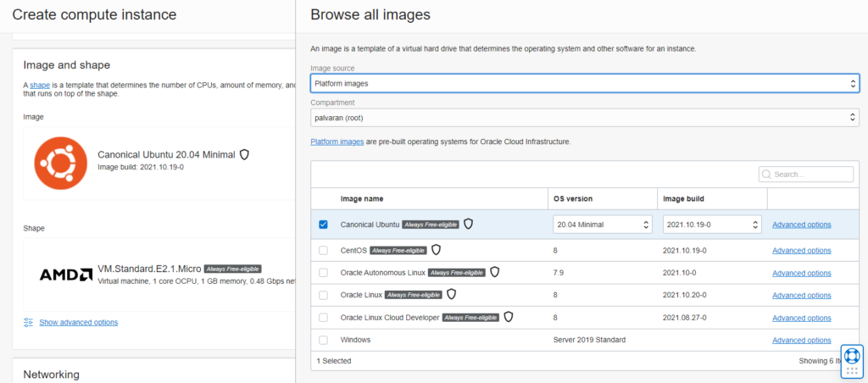Open Advanced options for CentOS
Screen dimensions: 868x383
pyautogui.click(x=802, y=251)
